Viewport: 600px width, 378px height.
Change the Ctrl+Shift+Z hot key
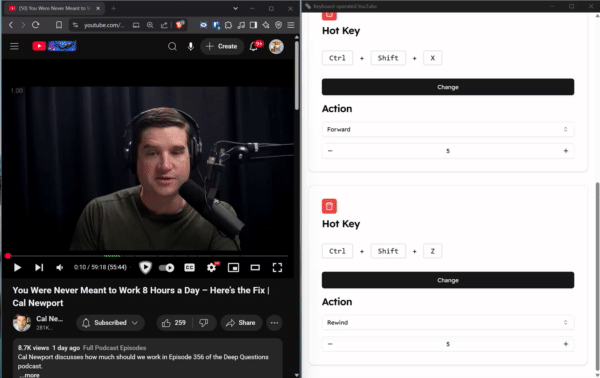point(448,280)
